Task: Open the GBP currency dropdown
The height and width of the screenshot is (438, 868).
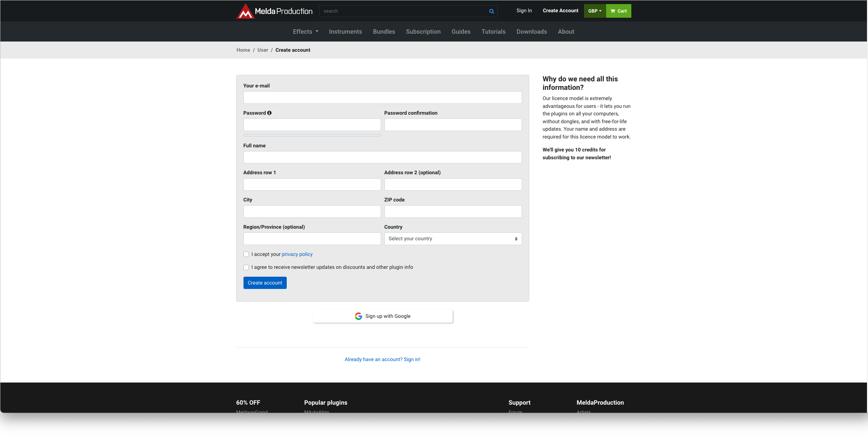Action: click(x=595, y=11)
